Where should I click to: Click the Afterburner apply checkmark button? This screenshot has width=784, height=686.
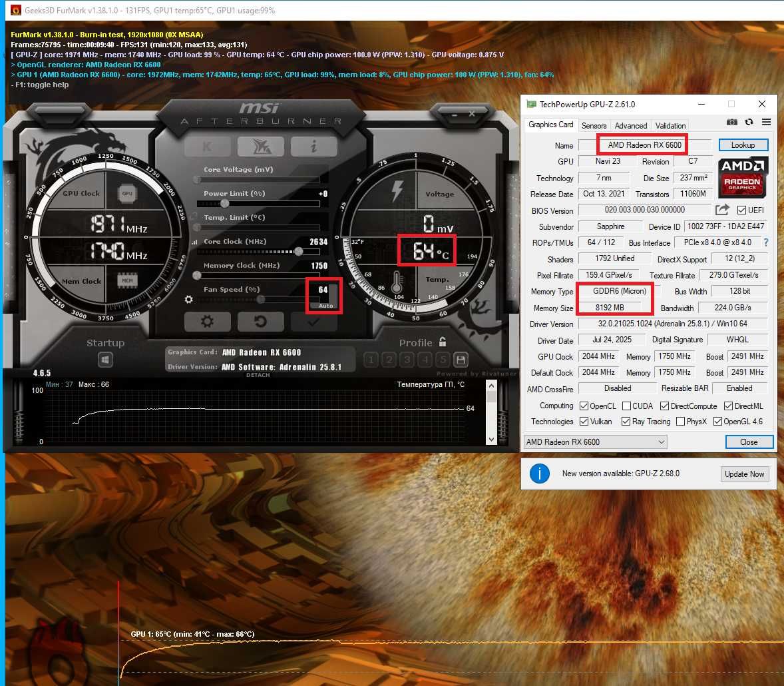[314, 321]
